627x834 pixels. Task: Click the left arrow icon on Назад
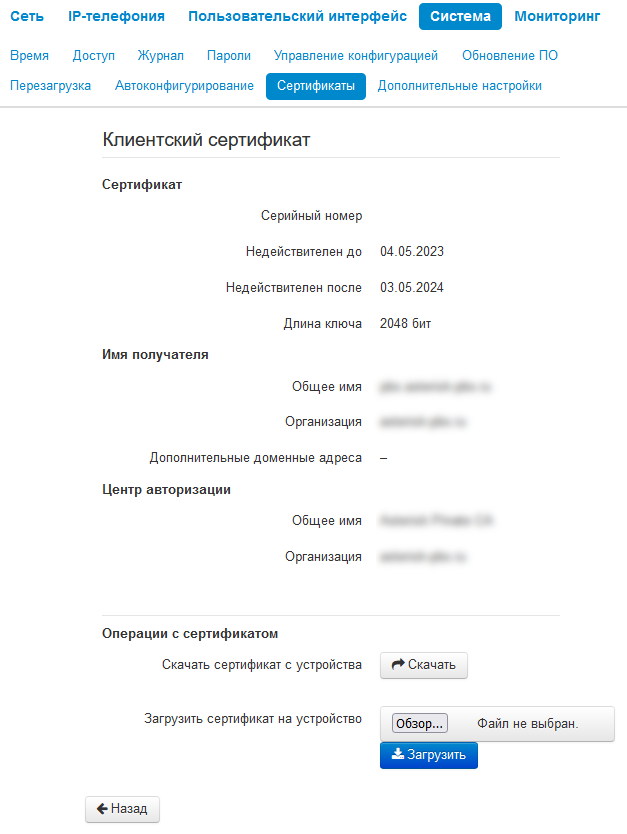coord(102,808)
